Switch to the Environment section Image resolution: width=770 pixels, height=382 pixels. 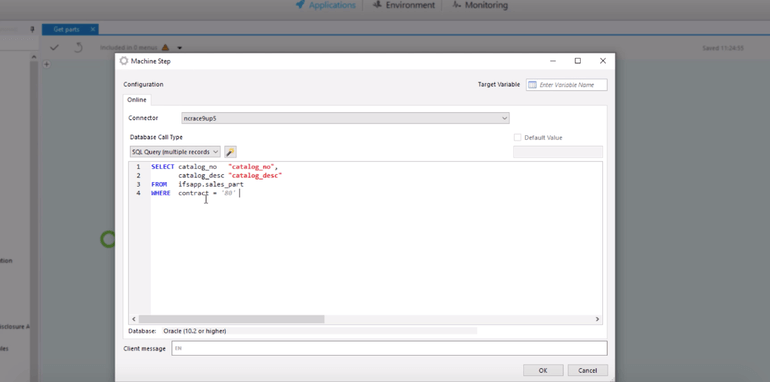click(404, 5)
